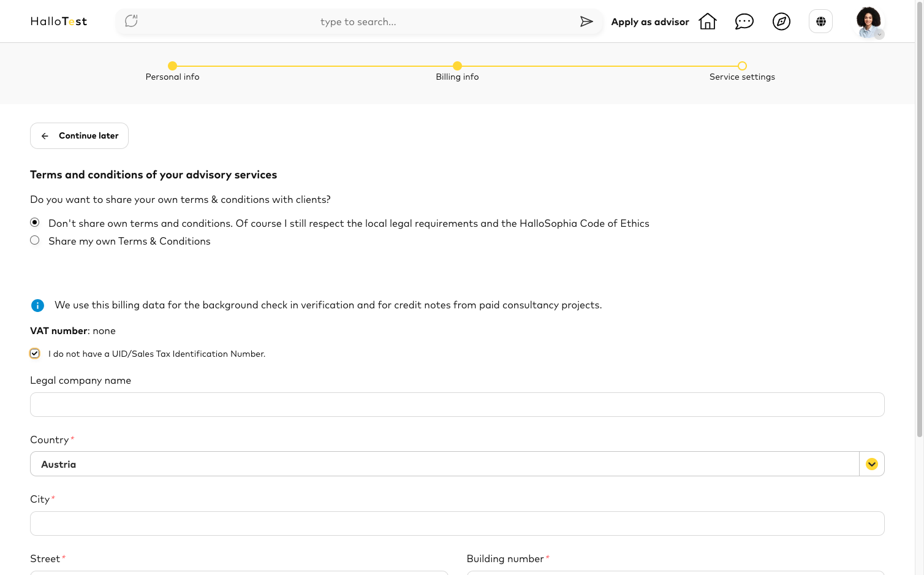Image resolution: width=924 pixels, height=575 pixels.
Task: Click the globe language selector icon
Action: click(820, 21)
